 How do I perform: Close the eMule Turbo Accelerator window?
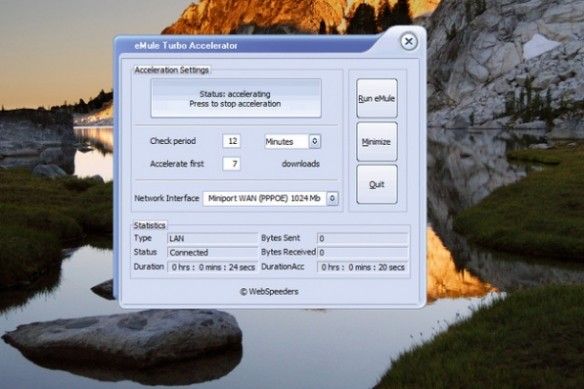(x=409, y=41)
